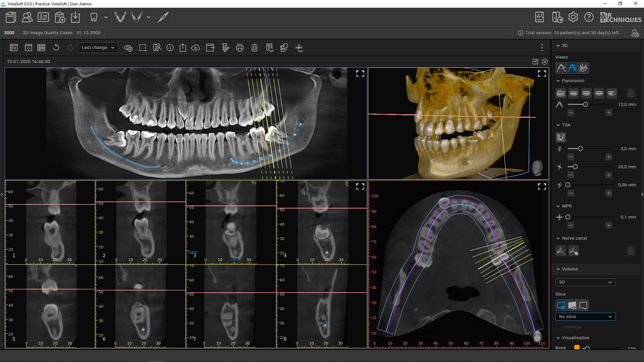Toggle the MPR hand view button under Views

(x=584, y=68)
